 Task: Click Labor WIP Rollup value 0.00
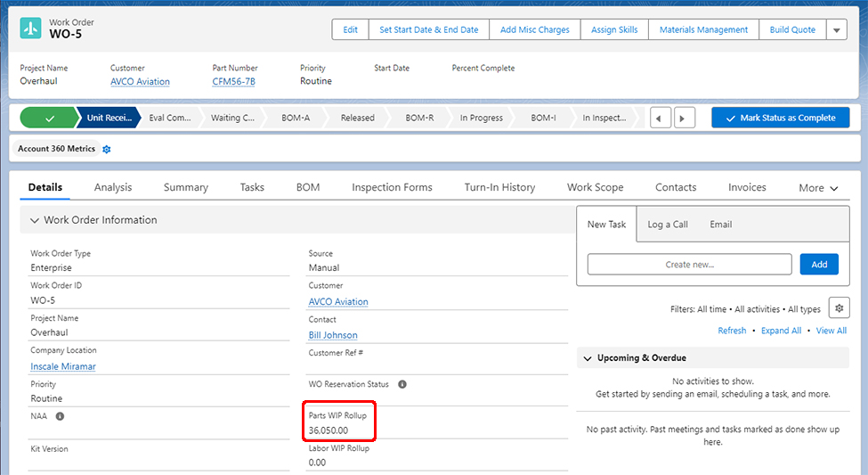click(317, 463)
